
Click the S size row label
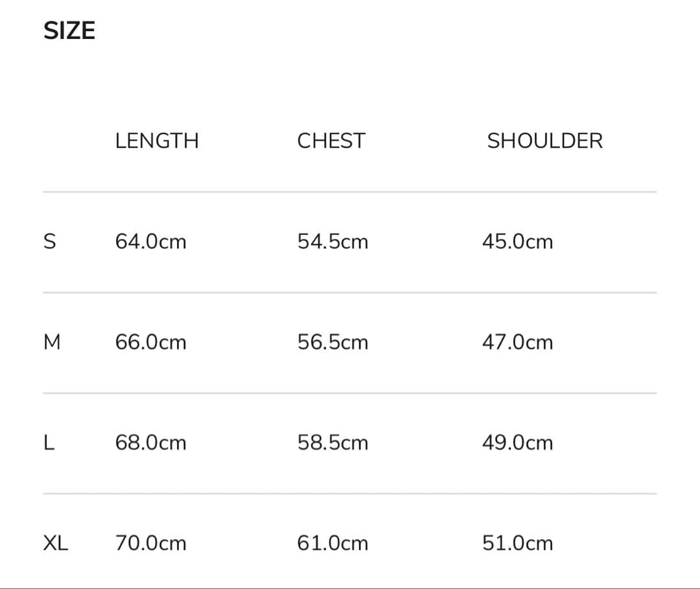(x=50, y=242)
